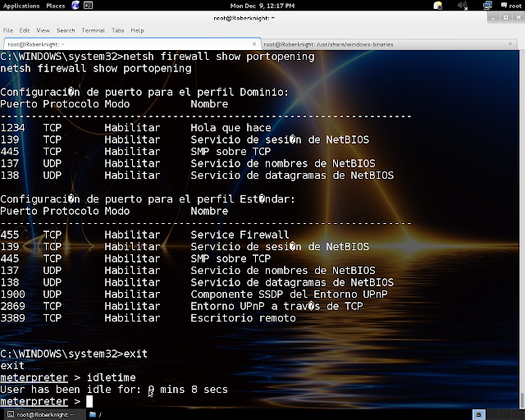Click 'perfil Estándar' heading line
Viewport: 525px width, 420px height.
click(148, 199)
